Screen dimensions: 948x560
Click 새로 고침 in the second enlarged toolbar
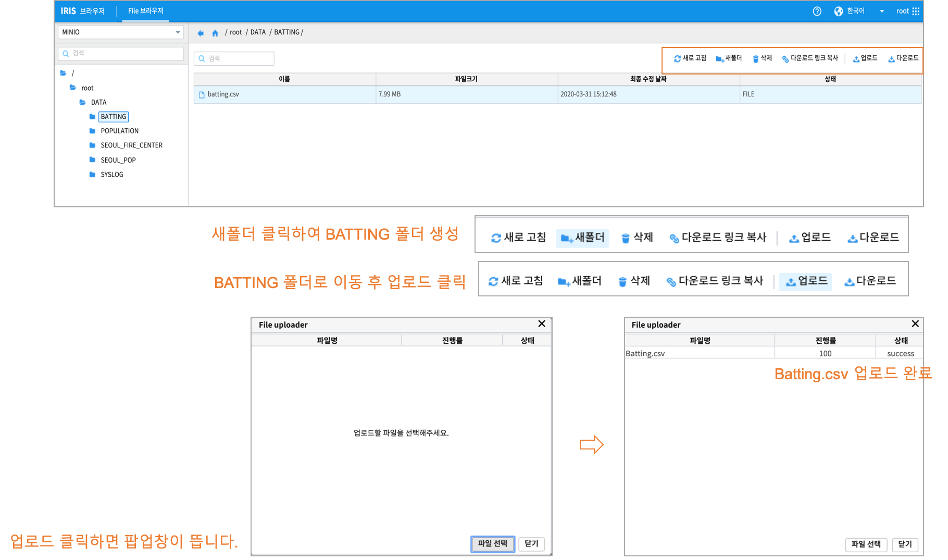[x=515, y=281]
